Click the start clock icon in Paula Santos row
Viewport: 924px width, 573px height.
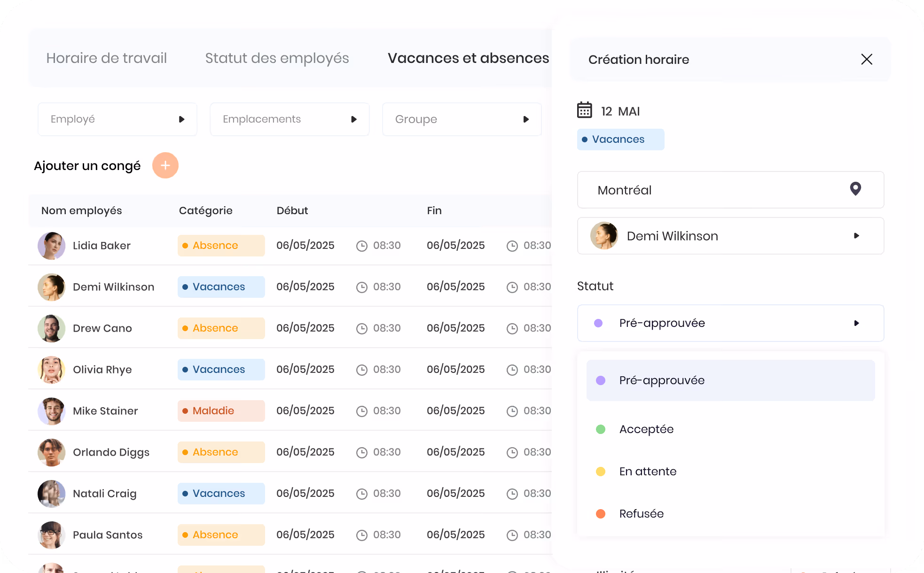point(361,535)
